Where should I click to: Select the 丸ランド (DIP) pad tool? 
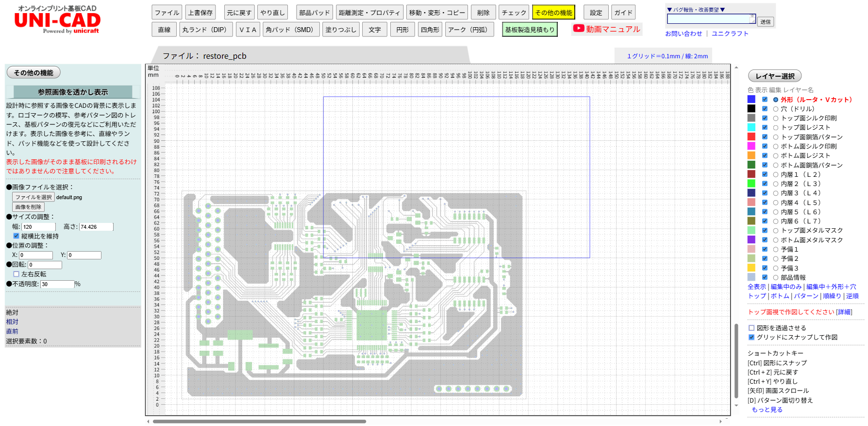(x=204, y=30)
